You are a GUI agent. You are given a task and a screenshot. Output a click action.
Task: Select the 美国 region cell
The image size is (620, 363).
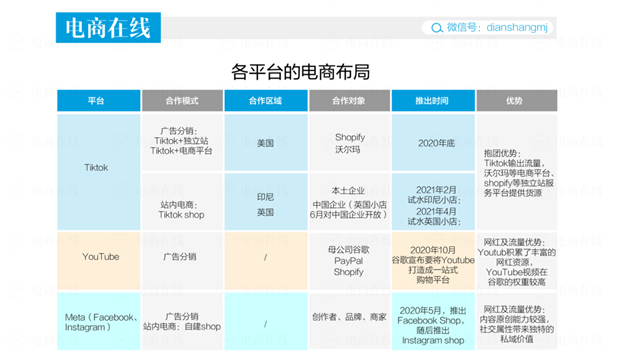[x=266, y=142]
